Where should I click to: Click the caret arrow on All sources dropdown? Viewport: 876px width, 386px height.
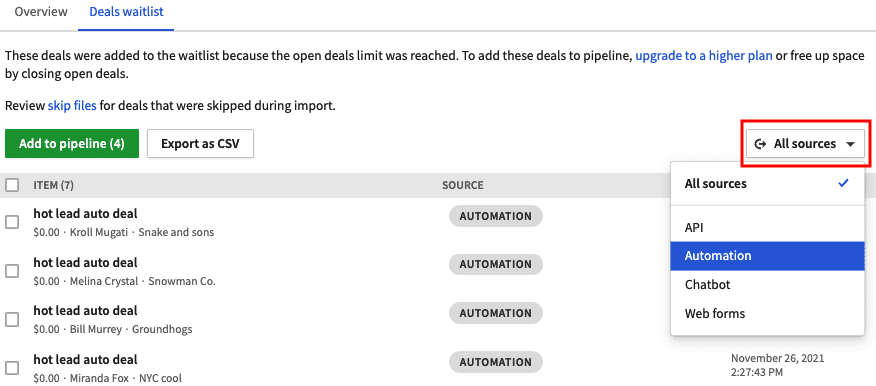[x=850, y=144]
